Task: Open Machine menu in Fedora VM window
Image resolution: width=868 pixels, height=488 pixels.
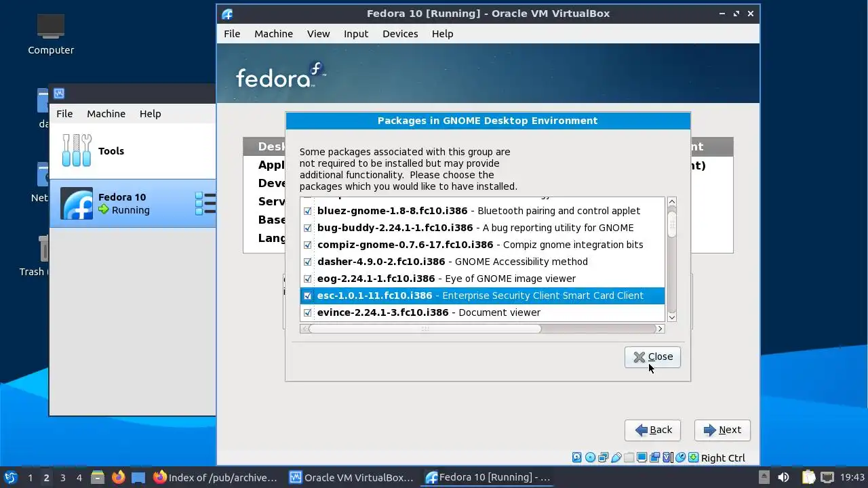Action: [x=273, y=34]
